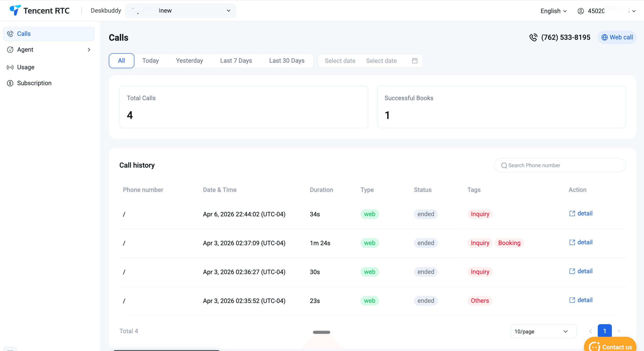Open the account profile icon top right

[x=580, y=11]
